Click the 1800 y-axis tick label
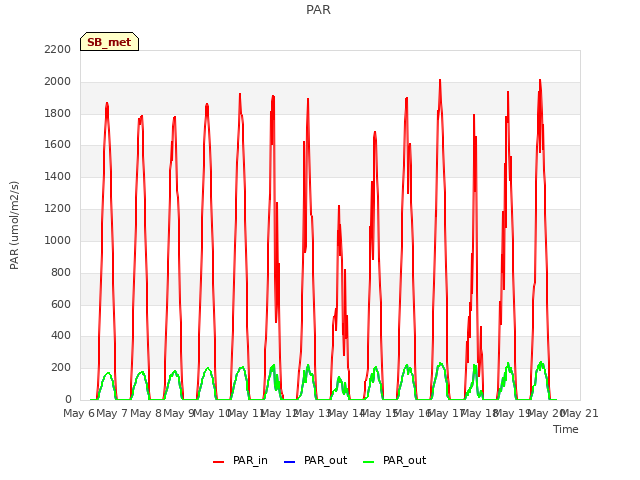Screen dimensions: 640x480 [58, 113]
